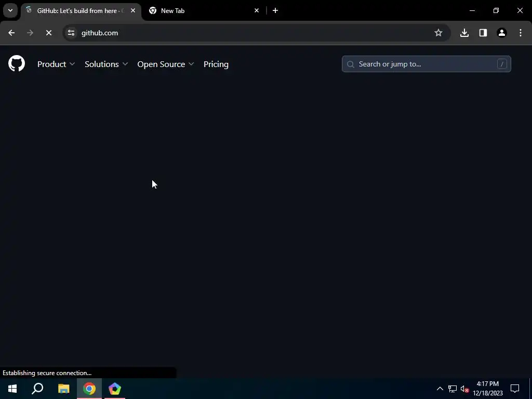Go back to the previous page
Image resolution: width=532 pixels, height=399 pixels.
point(11,33)
